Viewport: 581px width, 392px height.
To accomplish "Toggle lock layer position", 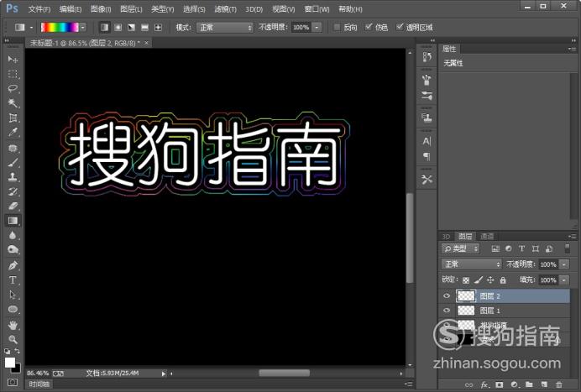I will point(490,280).
